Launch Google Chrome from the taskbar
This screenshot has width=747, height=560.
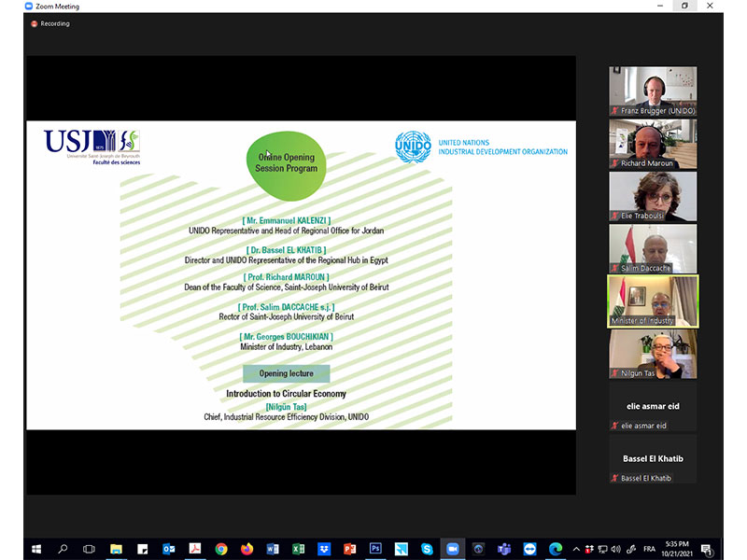point(221,549)
